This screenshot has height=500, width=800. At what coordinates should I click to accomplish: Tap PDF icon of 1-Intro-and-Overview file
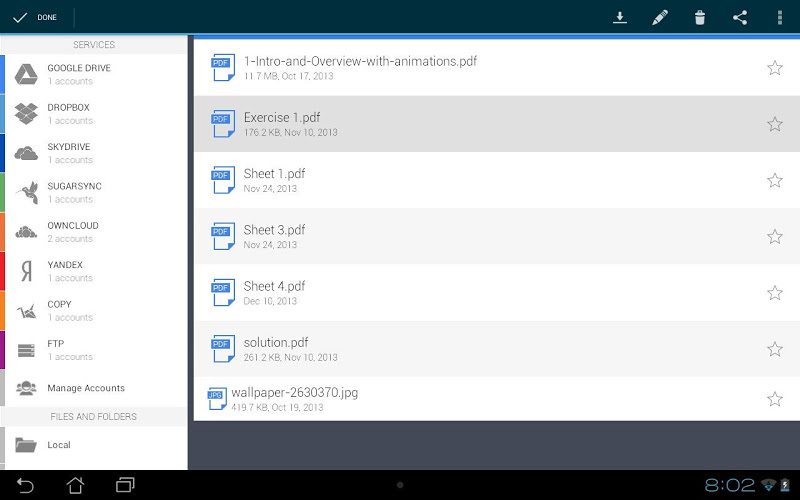[223, 67]
